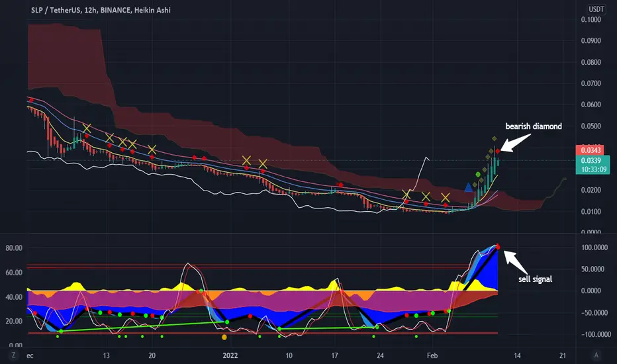Click the red sell signal dot on oscillator
Viewport: 617px width, 364px height.
(x=498, y=246)
